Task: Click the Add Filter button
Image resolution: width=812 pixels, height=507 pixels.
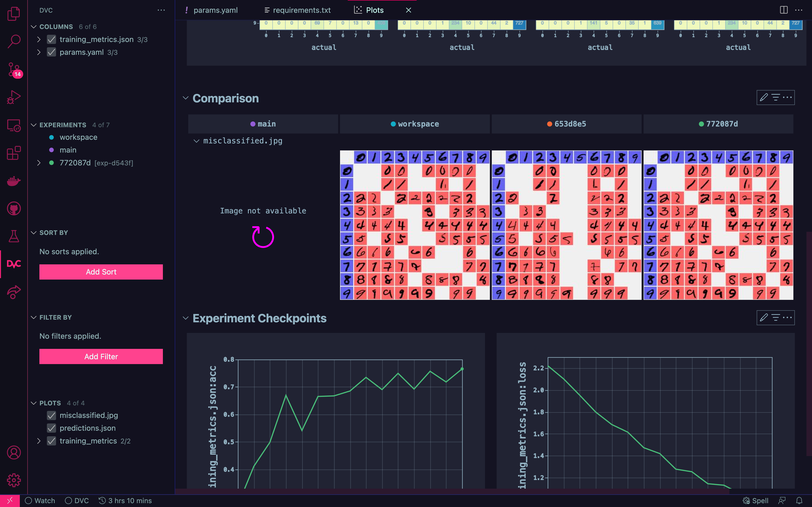Action: pyautogui.click(x=101, y=356)
